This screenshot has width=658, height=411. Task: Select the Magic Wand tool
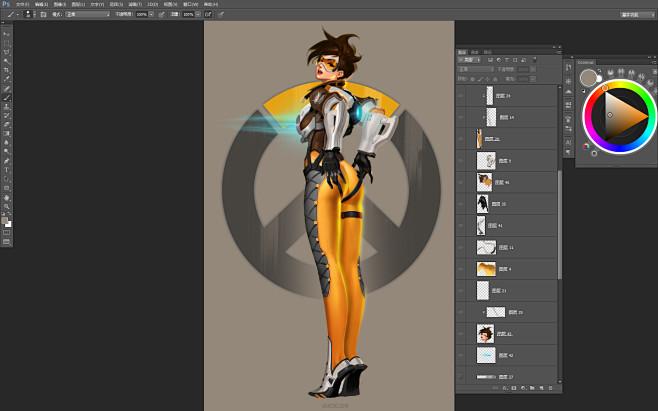click(x=6, y=61)
